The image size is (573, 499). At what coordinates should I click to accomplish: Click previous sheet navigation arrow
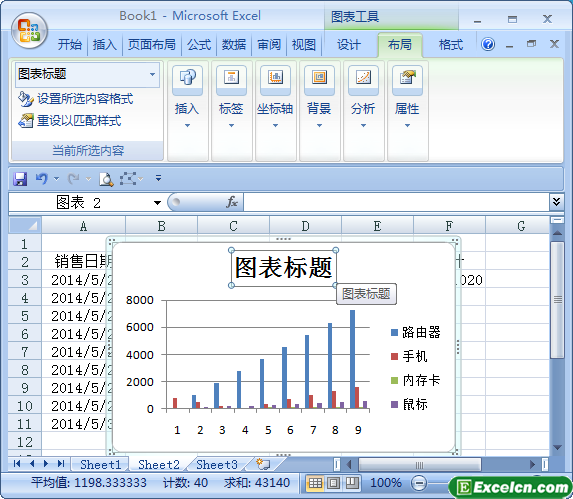[x=32, y=463]
